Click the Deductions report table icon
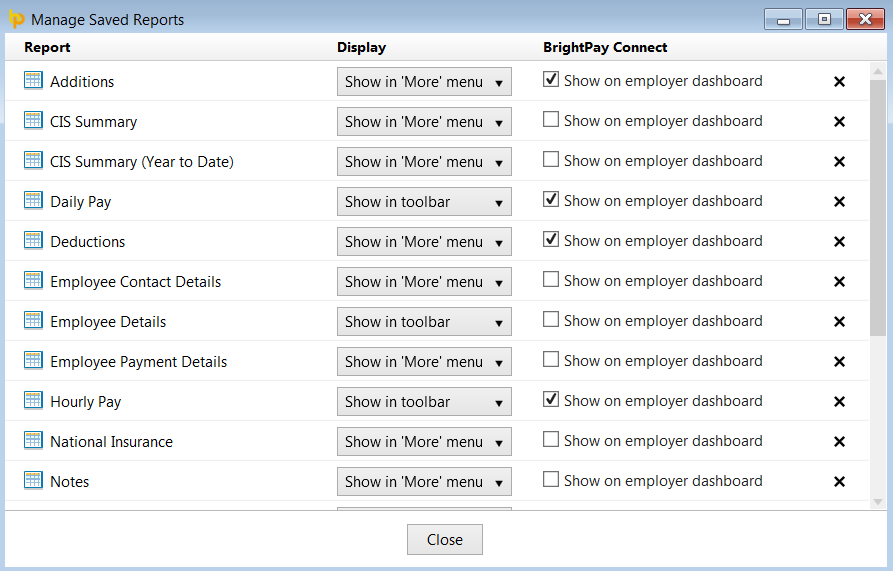The height and width of the screenshot is (571, 893). pos(33,240)
